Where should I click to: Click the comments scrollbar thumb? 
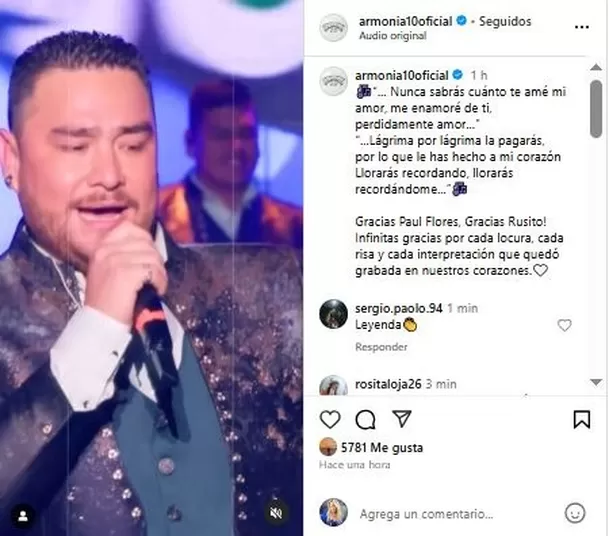point(596,109)
